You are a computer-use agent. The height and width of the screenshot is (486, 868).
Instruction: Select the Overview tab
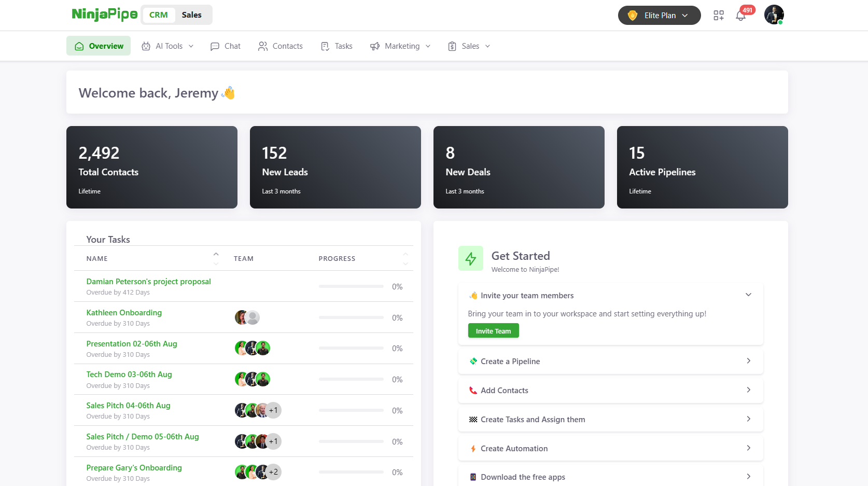99,46
